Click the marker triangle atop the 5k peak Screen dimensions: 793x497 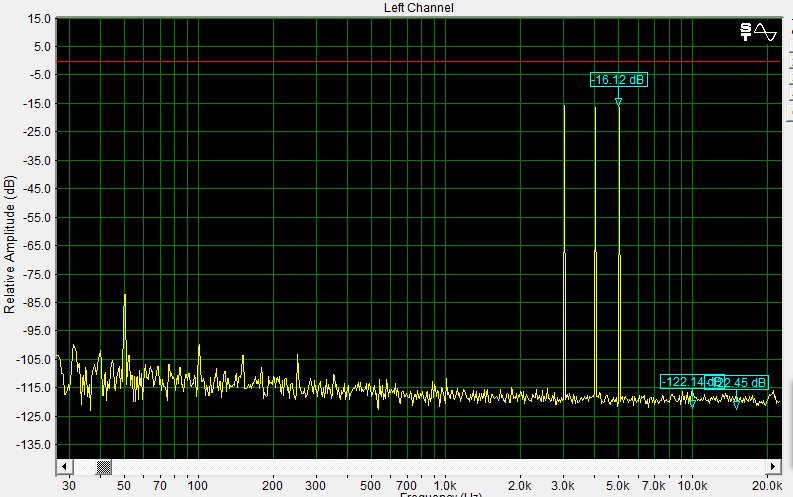pos(618,103)
